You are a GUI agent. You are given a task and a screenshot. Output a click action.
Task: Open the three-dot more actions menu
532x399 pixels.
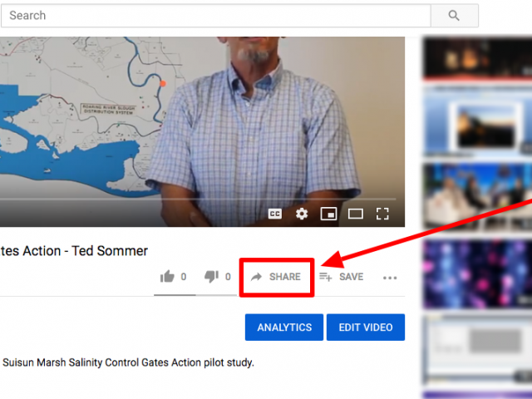390,278
